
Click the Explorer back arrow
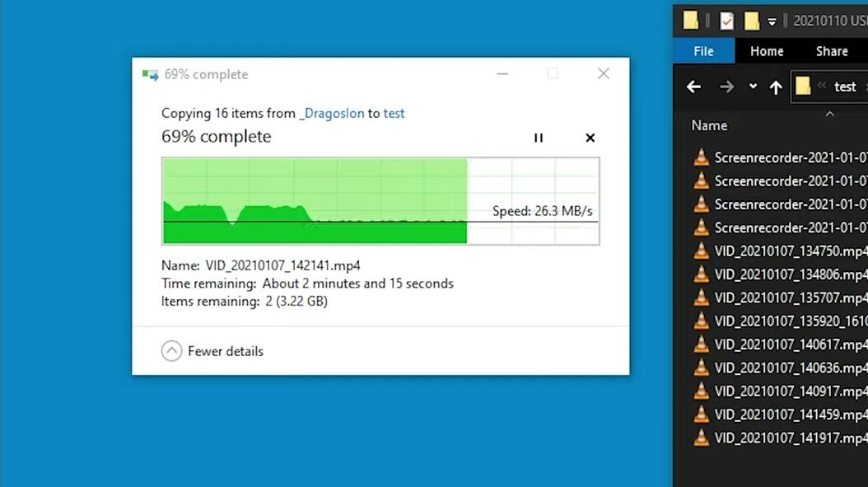click(x=693, y=87)
